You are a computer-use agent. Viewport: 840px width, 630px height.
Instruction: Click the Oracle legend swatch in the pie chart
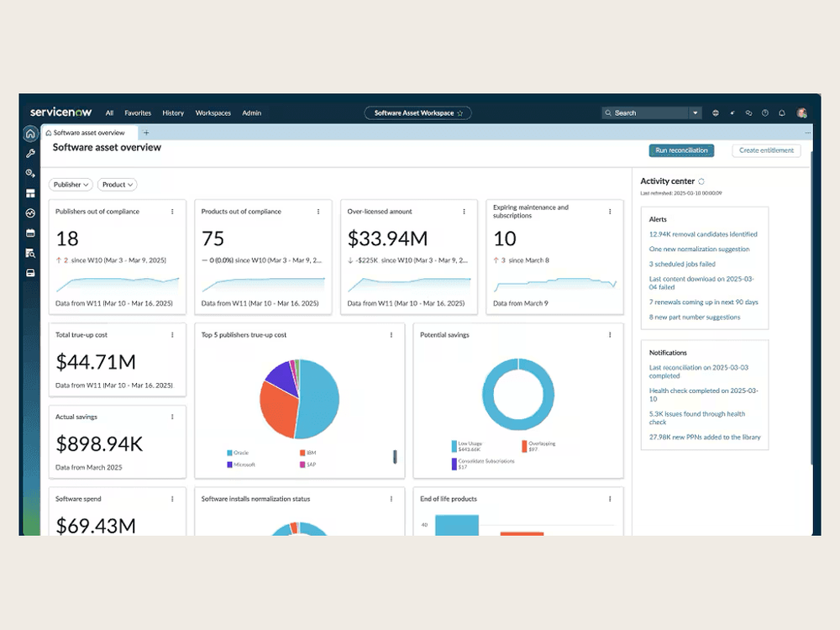click(229, 452)
